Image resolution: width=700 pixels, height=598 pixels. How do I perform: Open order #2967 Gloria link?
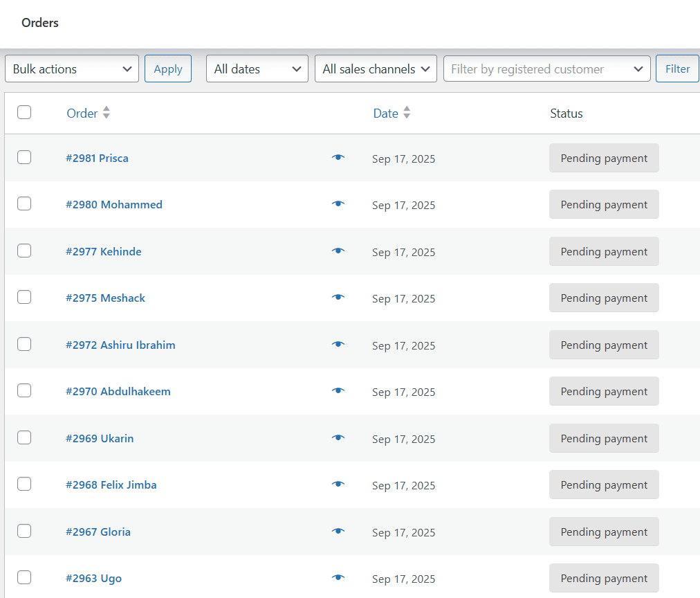98,532
